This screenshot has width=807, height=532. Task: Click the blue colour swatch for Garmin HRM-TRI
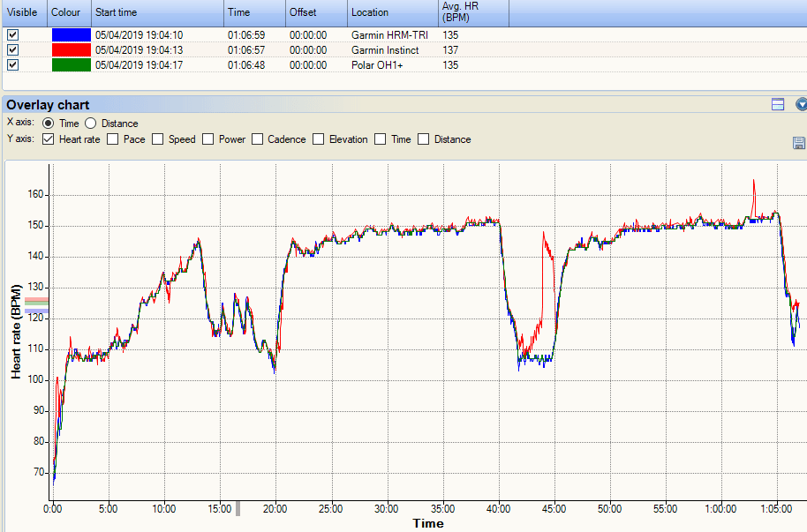[72, 35]
